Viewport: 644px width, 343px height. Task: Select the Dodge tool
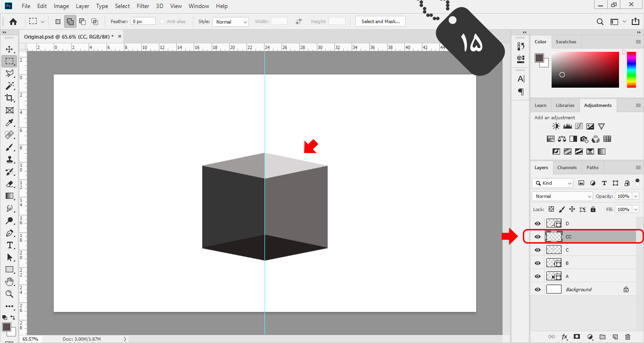tap(9, 220)
